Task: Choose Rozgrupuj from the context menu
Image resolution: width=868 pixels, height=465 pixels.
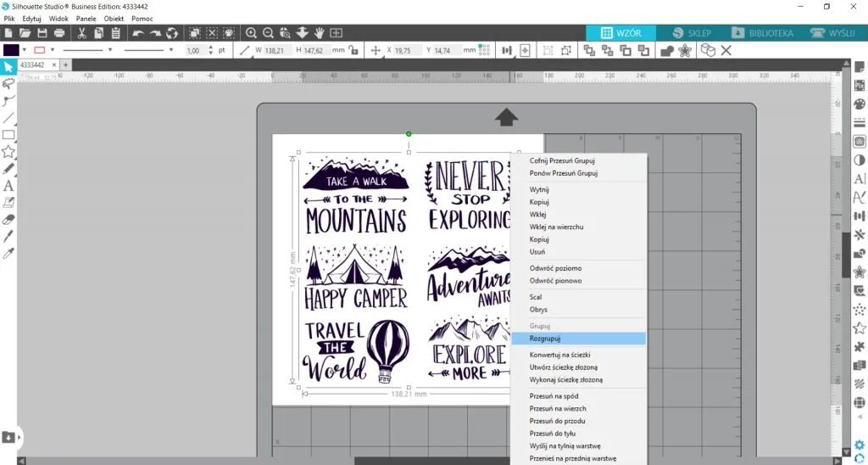Action: tap(578, 338)
